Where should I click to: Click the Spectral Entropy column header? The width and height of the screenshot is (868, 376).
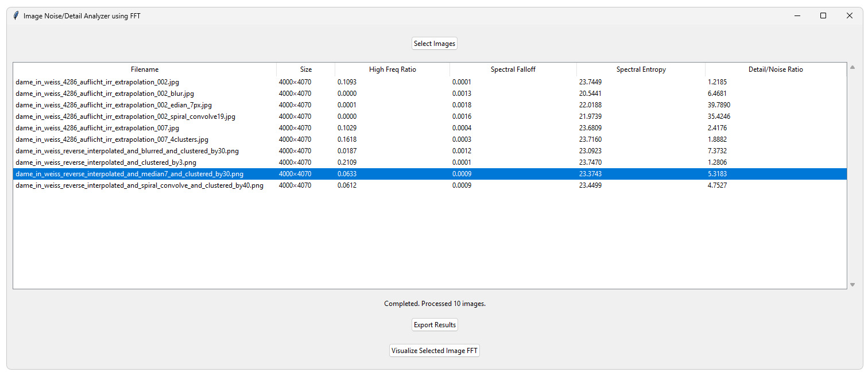click(641, 69)
